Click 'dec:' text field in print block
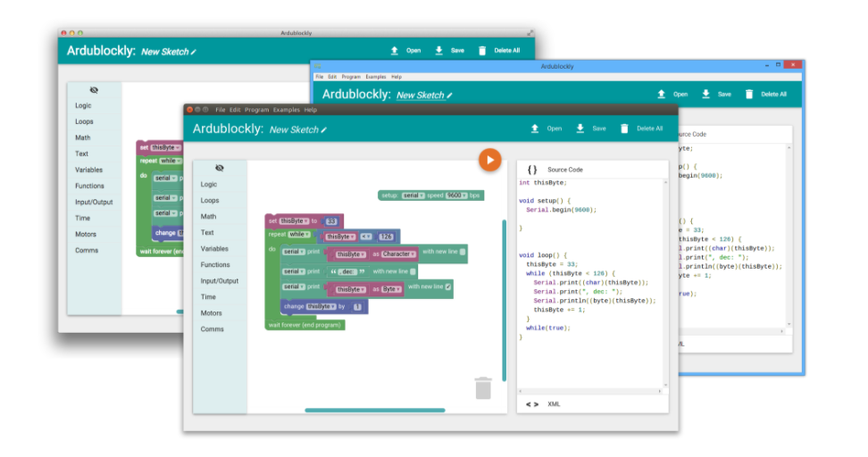The height and width of the screenshot is (457, 868). pos(347,271)
